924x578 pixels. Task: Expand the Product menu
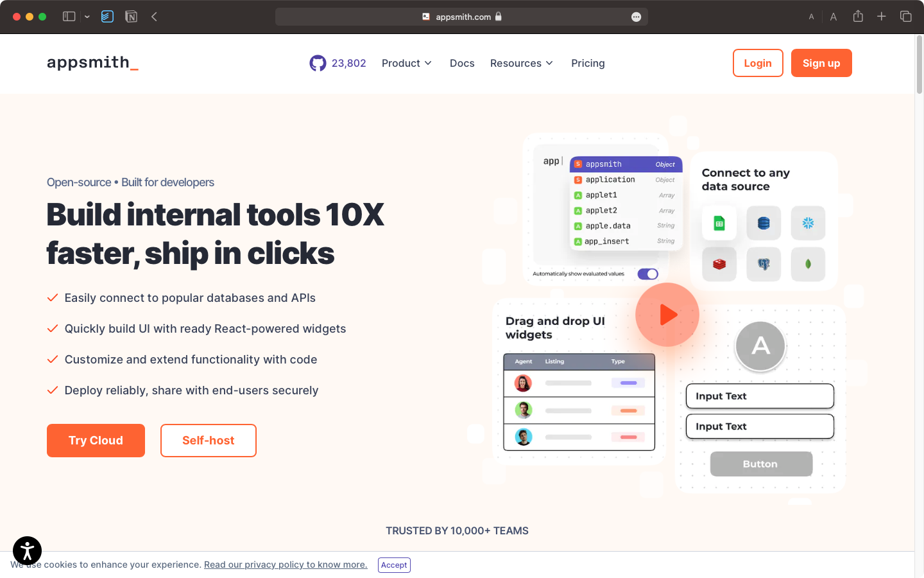(407, 63)
